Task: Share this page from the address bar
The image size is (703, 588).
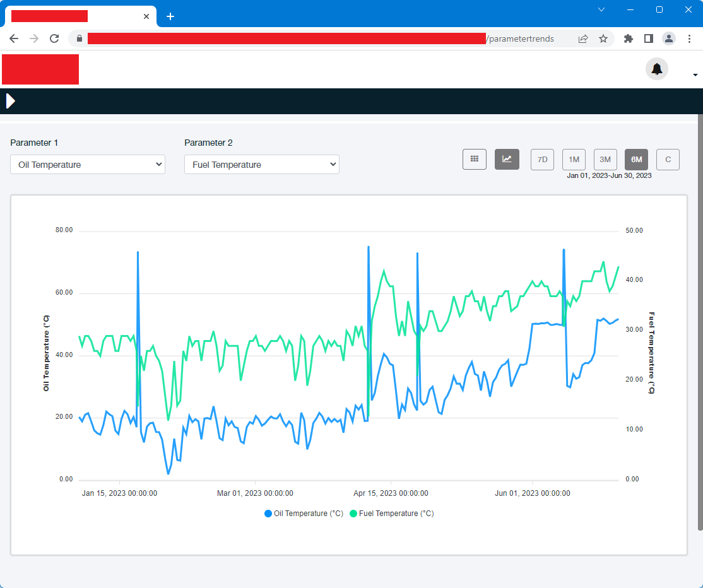Action: pos(583,38)
